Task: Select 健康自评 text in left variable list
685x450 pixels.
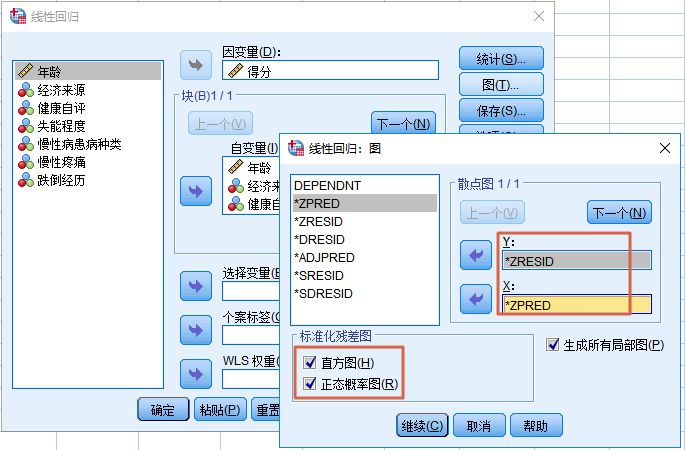Action: [61, 108]
